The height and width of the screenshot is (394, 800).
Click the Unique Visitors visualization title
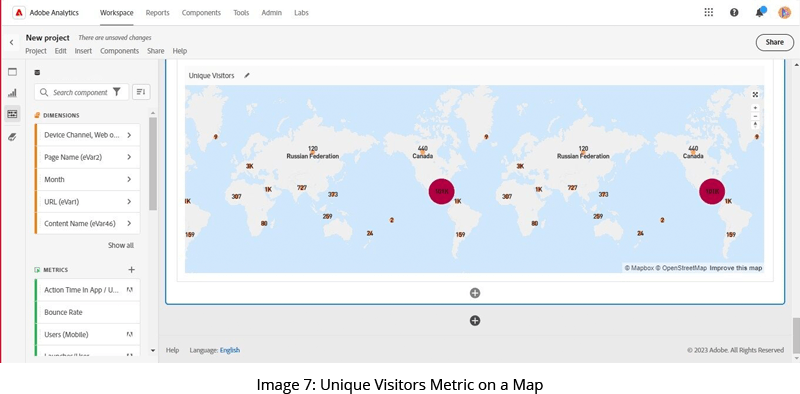(x=211, y=76)
